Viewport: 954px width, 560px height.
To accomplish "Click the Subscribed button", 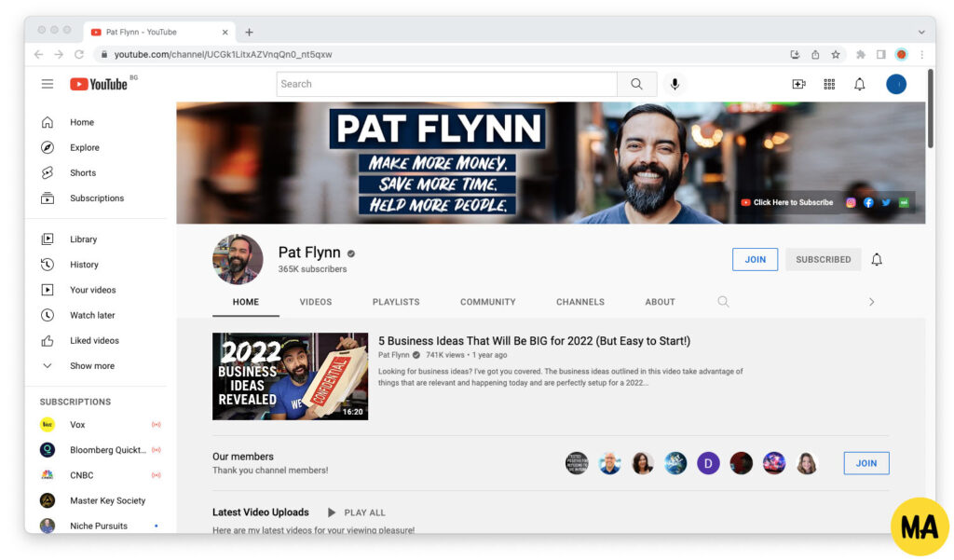I will [x=824, y=259].
